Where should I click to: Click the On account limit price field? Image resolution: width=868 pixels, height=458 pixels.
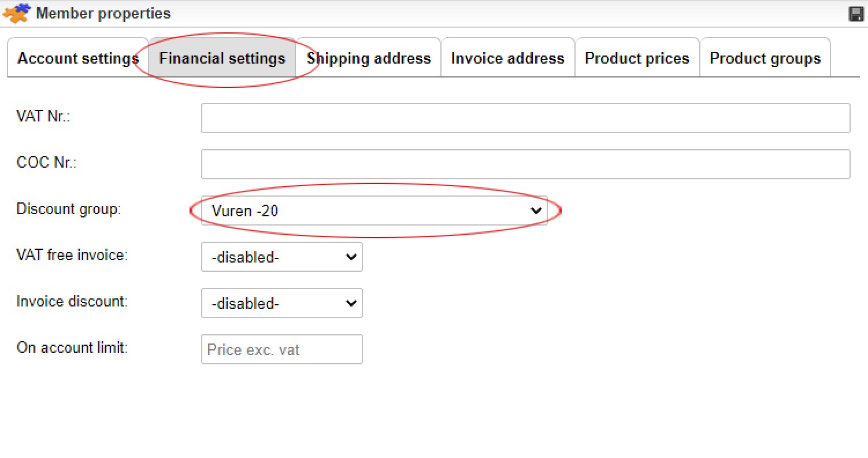pos(281,349)
